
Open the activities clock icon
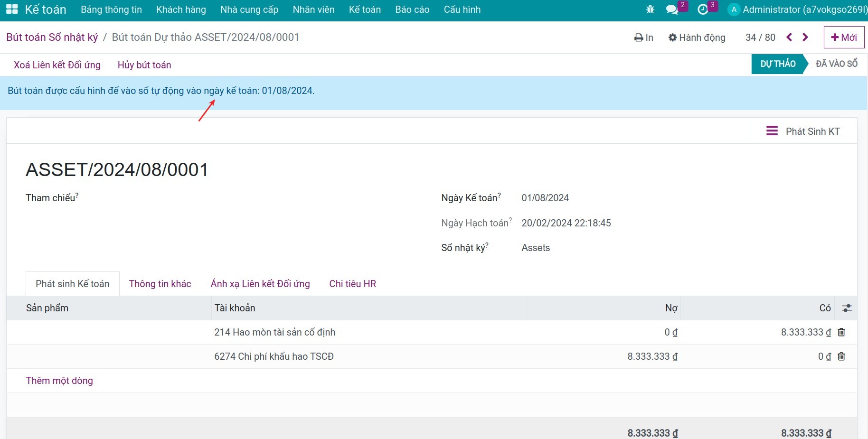tap(703, 9)
